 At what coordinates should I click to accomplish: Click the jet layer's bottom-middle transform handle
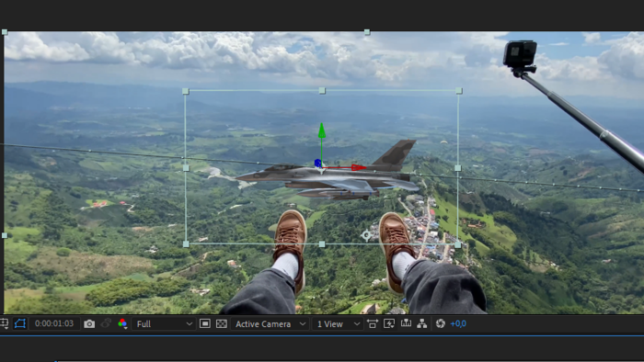(322, 244)
